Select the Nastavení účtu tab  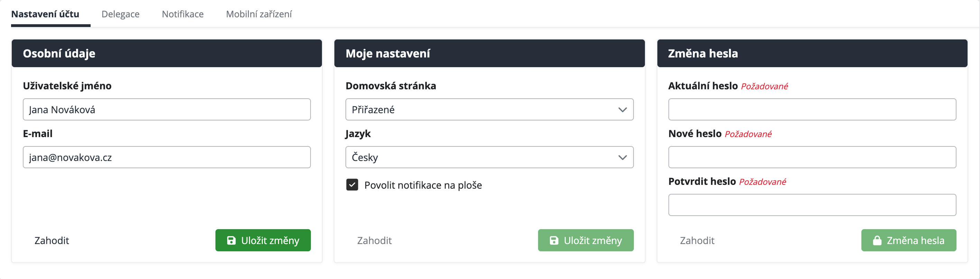(45, 14)
